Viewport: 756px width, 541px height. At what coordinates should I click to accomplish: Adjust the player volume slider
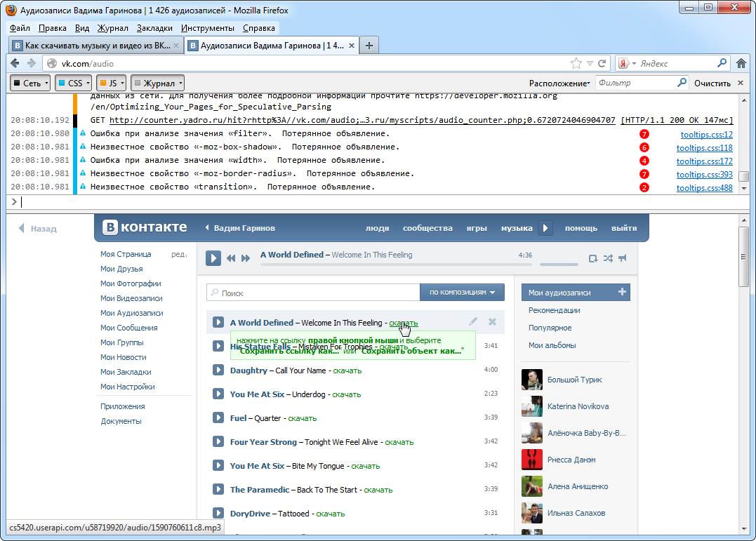(x=559, y=265)
